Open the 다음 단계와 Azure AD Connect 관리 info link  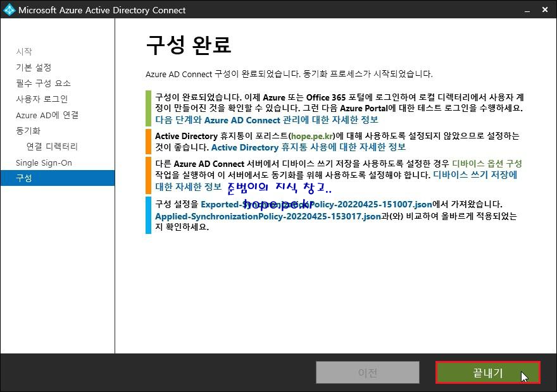(266, 120)
